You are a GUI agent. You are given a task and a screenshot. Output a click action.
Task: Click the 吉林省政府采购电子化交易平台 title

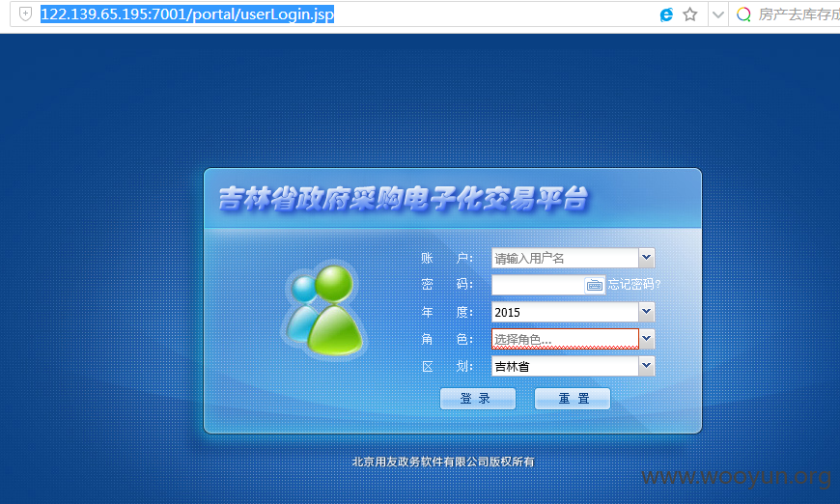tap(403, 199)
